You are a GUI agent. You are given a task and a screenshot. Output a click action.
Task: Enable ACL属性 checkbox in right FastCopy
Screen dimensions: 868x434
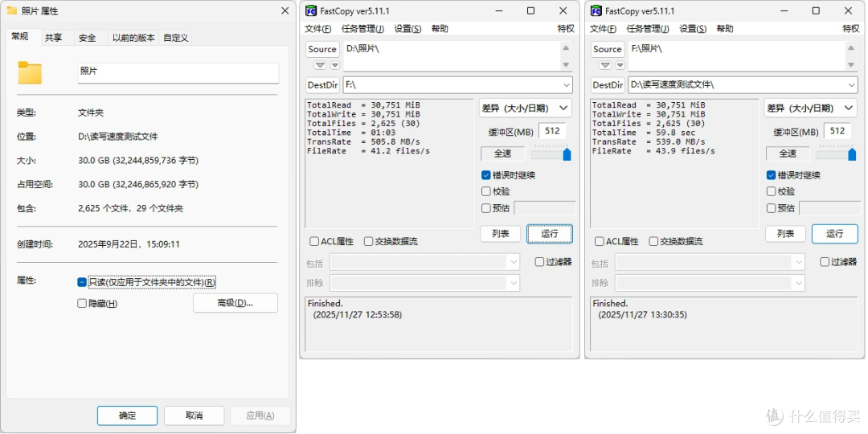pos(599,241)
